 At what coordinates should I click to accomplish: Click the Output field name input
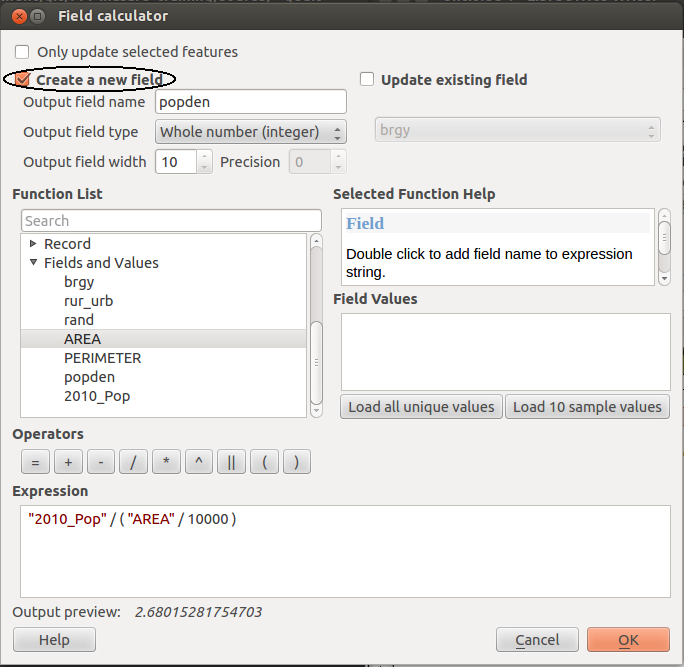point(251,102)
